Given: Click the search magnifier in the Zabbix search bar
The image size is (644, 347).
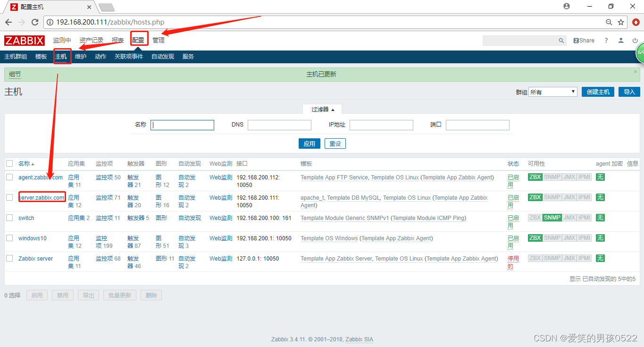Looking at the screenshot, I should pos(561,40).
